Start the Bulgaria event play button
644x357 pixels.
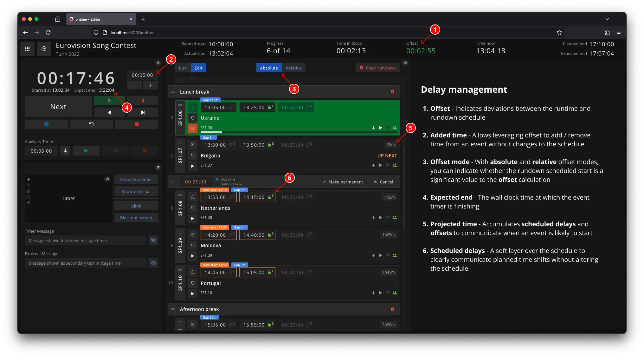(192, 166)
